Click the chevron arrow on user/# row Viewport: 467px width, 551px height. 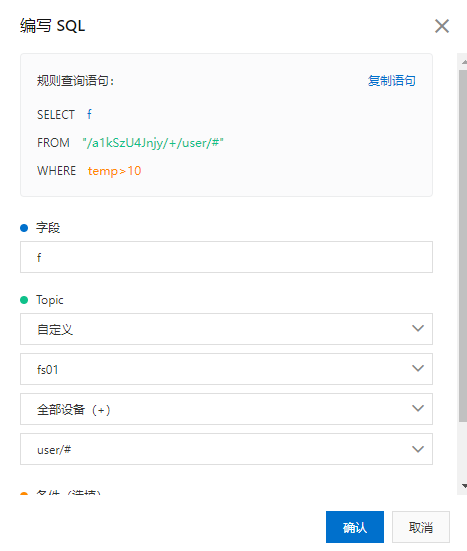tap(418, 449)
